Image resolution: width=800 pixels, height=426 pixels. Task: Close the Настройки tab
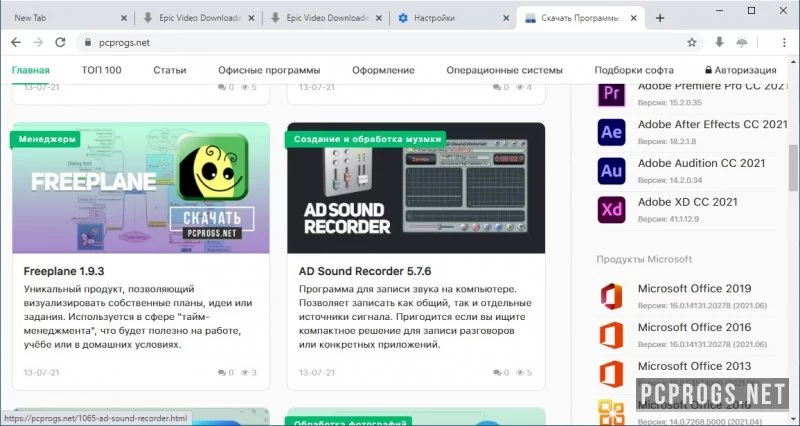click(506, 18)
